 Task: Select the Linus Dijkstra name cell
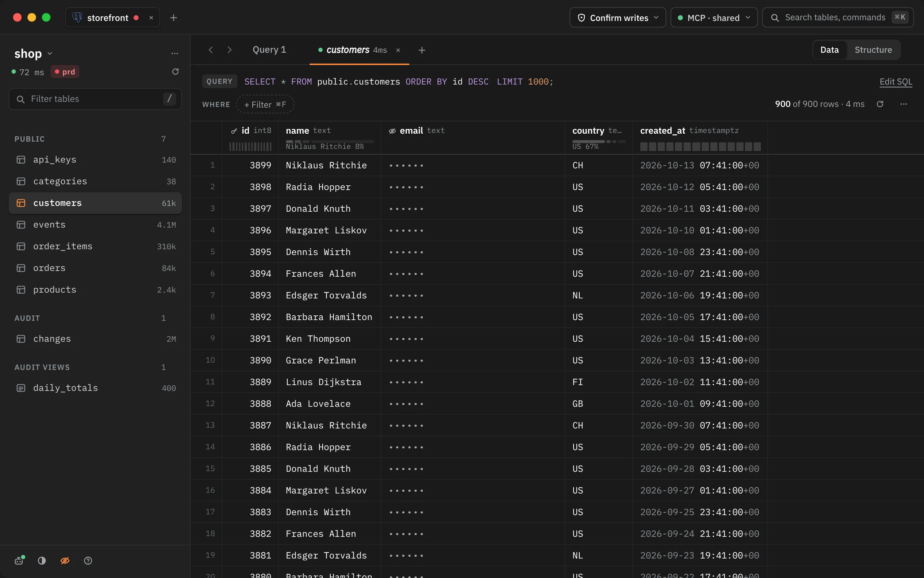[330, 382]
